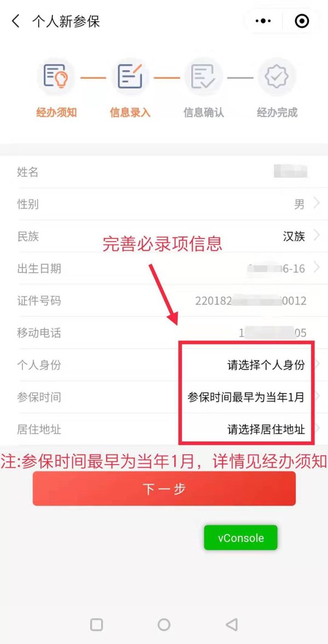Tap the Android home circle button

coord(164,625)
